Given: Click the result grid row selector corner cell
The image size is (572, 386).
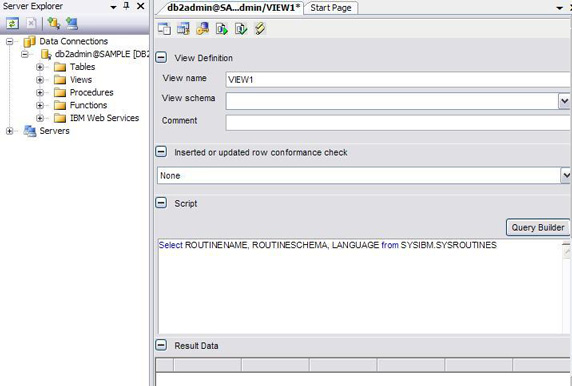Looking at the screenshot, I should coord(165,365).
